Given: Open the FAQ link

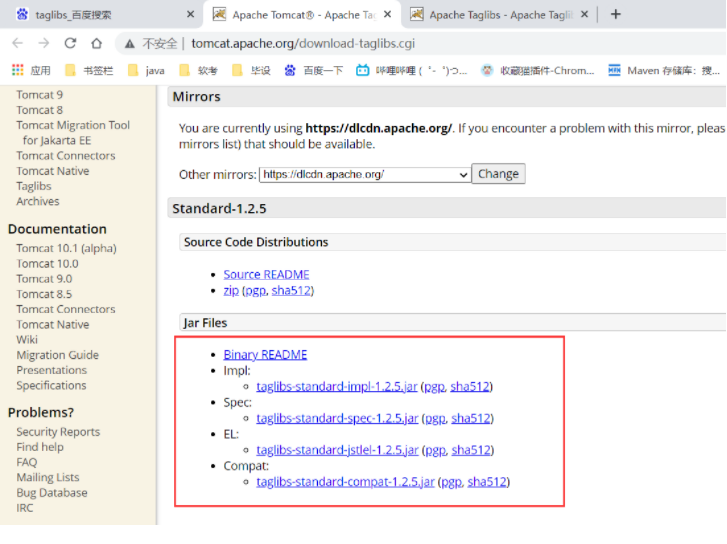Looking at the screenshot, I should 26,462.
